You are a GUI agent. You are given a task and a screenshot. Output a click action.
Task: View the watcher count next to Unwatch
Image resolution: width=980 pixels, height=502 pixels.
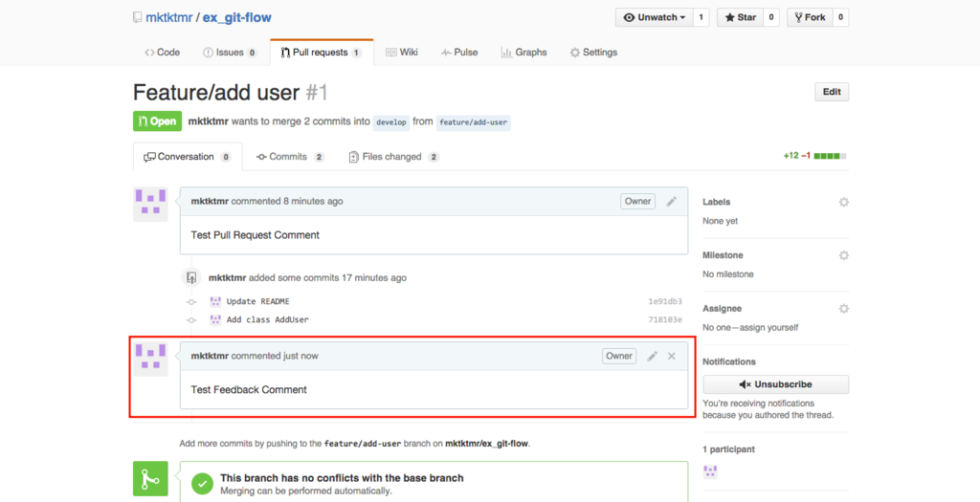[x=701, y=17]
